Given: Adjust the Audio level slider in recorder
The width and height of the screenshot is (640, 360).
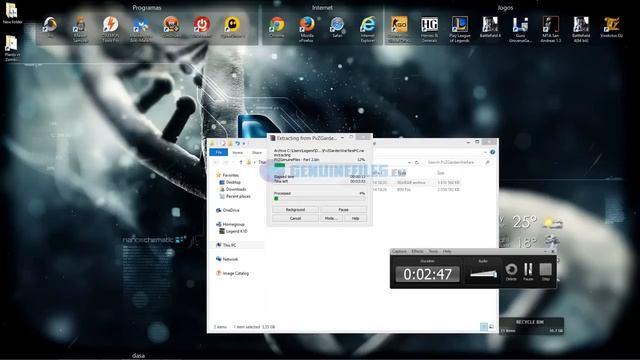Looking at the screenshot, I should [x=483, y=273].
